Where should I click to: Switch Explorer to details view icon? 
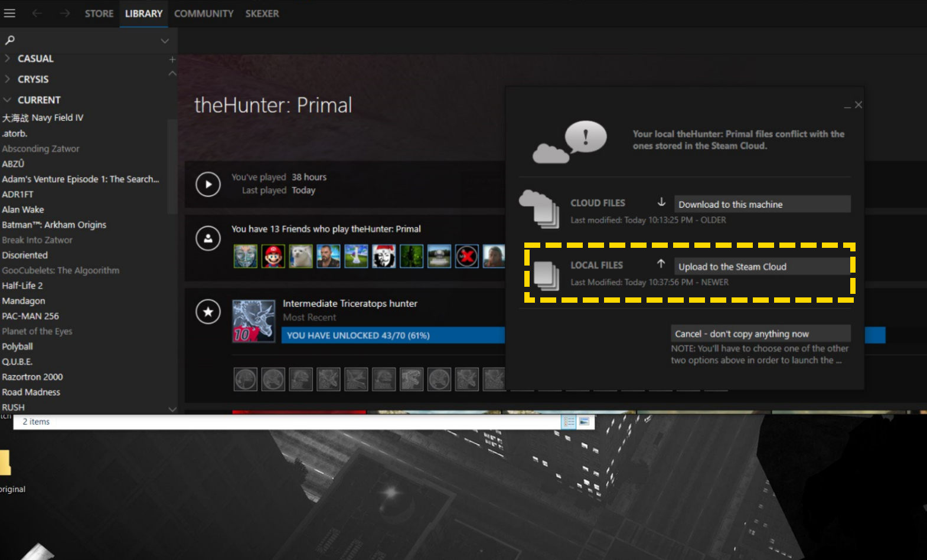point(569,421)
